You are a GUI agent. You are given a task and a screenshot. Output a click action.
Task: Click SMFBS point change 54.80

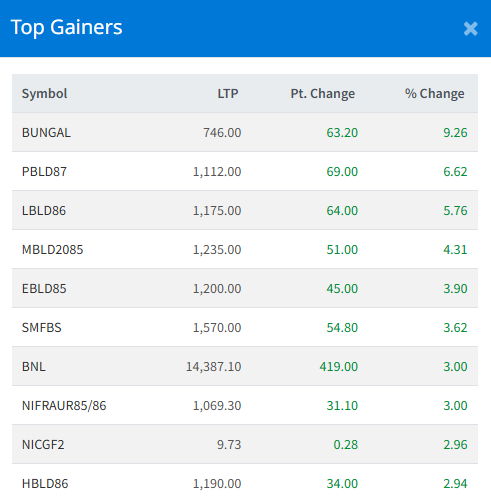pyautogui.click(x=342, y=328)
